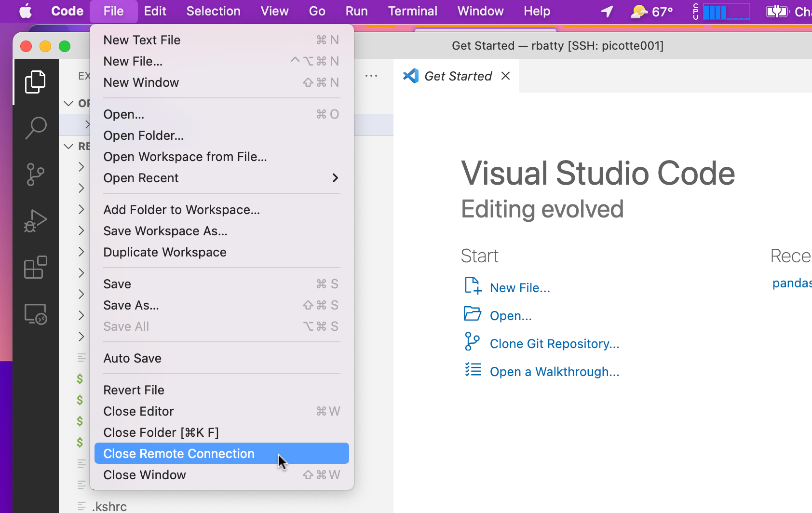Viewport: 812px width, 513px height.
Task: Open the Help menu
Action: tap(537, 11)
